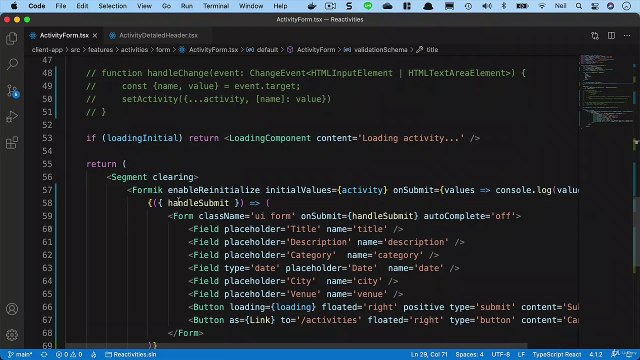Change language mode TypeScript React
Image resolution: width=640 pixels, height=360 pixels.
coord(557,354)
